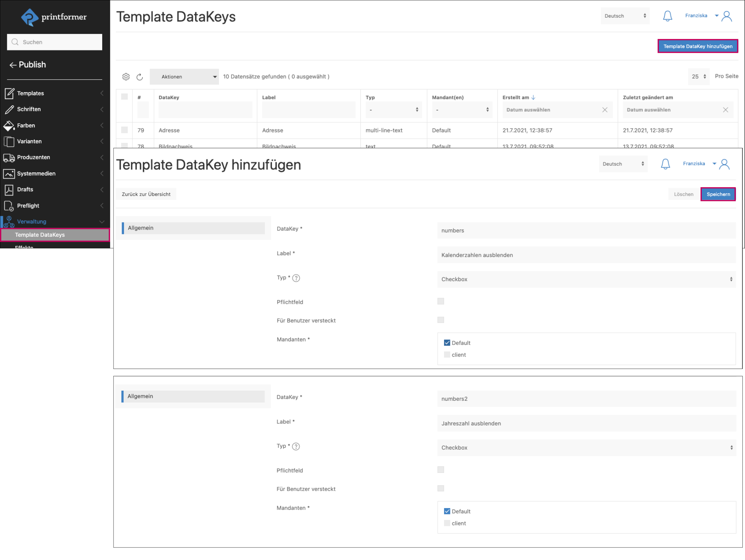
Task: Select the Adresse row checkbox
Action: click(x=124, y=130)
